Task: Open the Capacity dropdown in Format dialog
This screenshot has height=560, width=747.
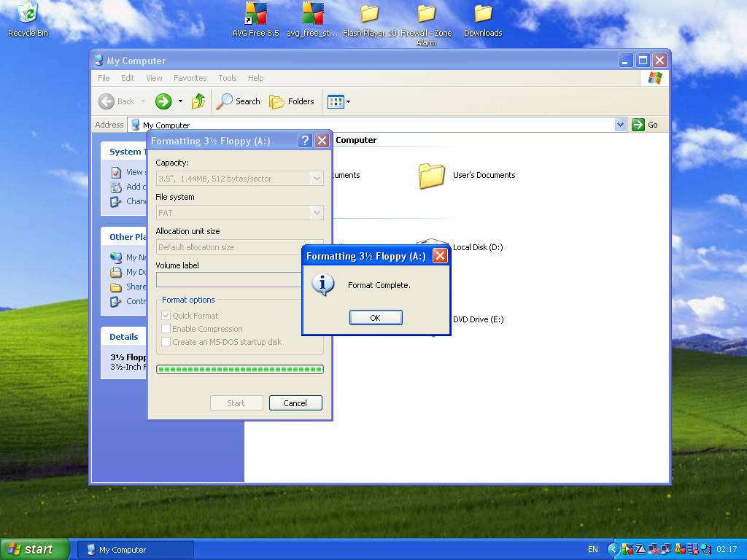Action: 317,179
